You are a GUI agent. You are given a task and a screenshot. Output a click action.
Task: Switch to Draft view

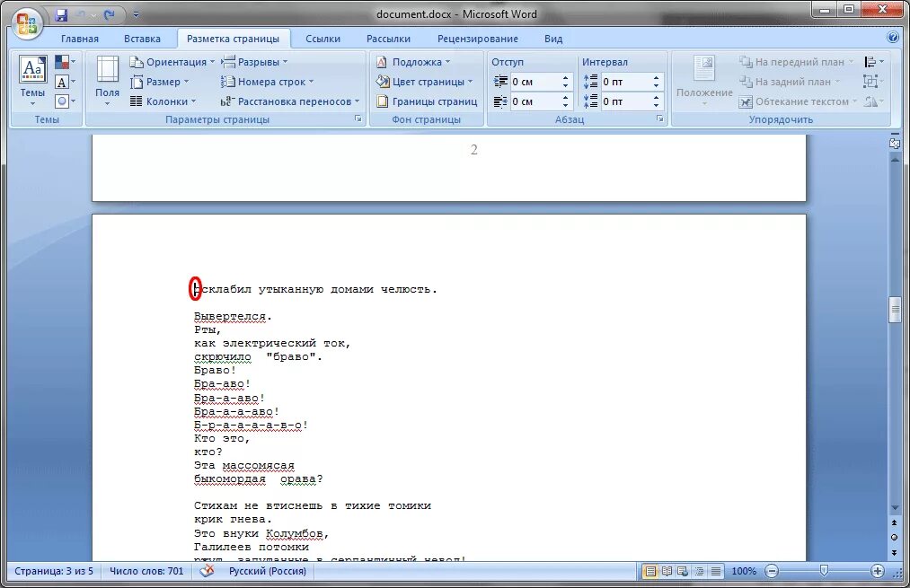coord(716,571)
